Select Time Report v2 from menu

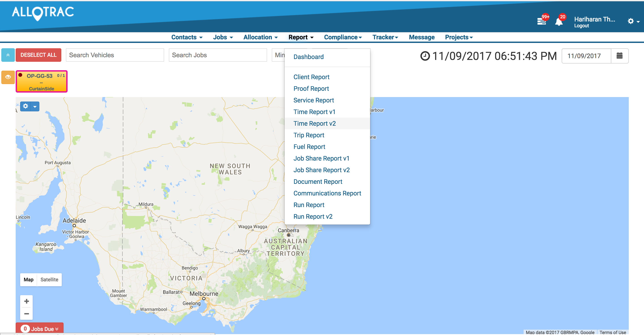pyautogui.click(x=314, y=123)
